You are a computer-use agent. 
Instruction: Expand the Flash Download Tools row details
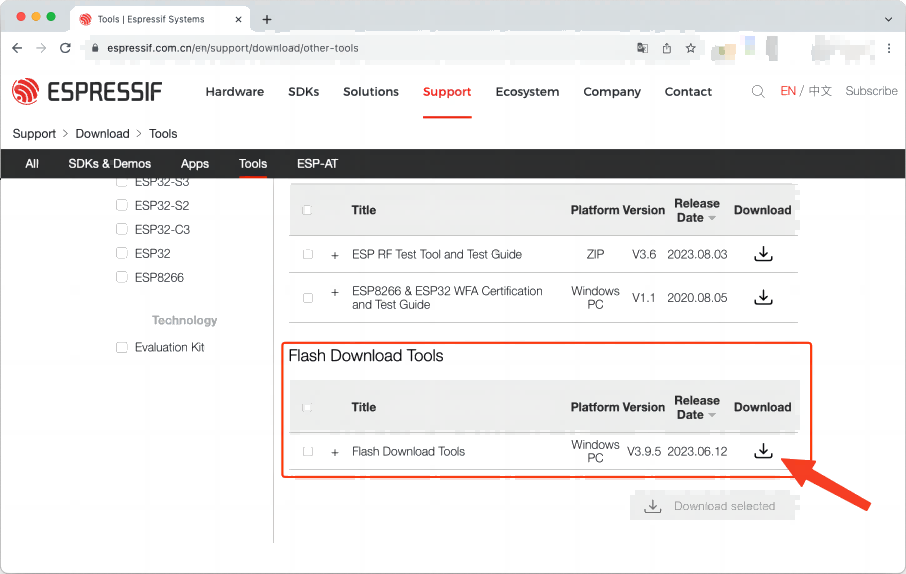pos(335,452)
